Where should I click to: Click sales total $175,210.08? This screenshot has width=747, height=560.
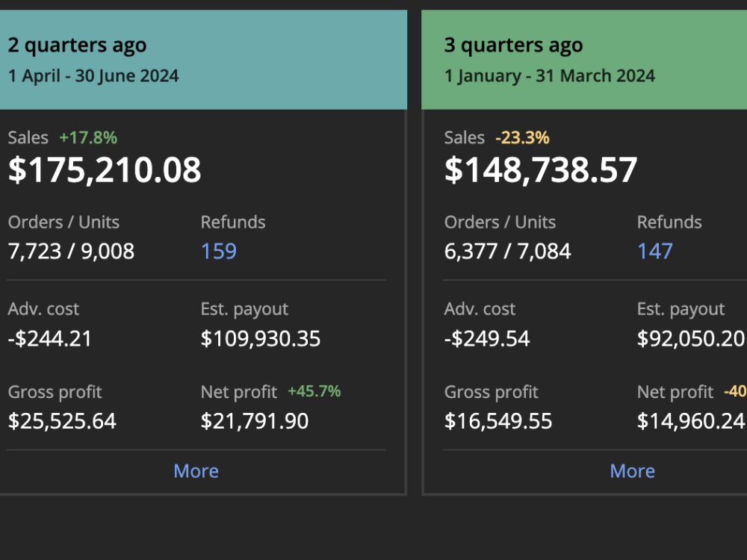point(105,170)
